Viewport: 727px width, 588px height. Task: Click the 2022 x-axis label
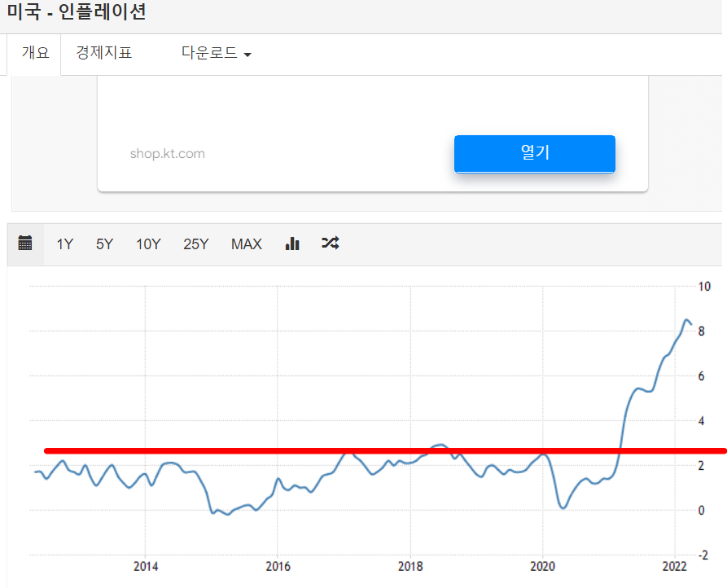pyautogui.click(x=675, y=566)
